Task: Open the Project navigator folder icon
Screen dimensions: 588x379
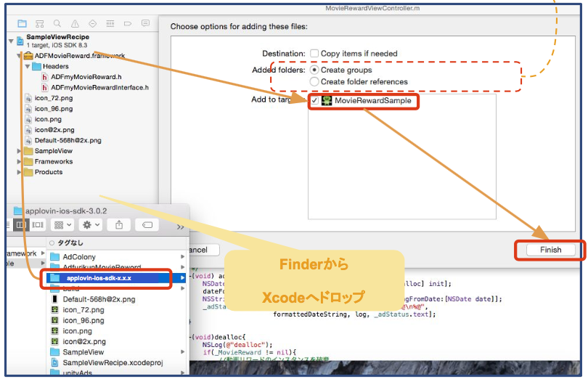Action: tap(22, 24)
